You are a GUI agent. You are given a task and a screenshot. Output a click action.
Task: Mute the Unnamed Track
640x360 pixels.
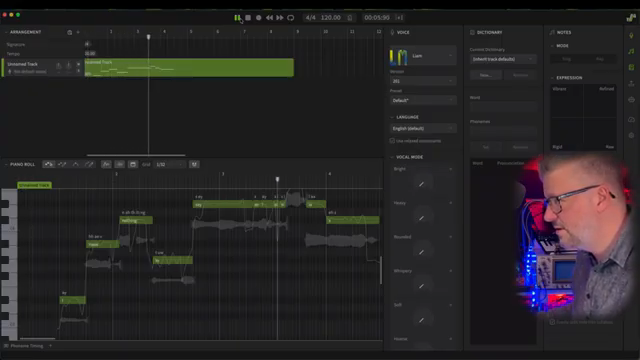(78, 64)
